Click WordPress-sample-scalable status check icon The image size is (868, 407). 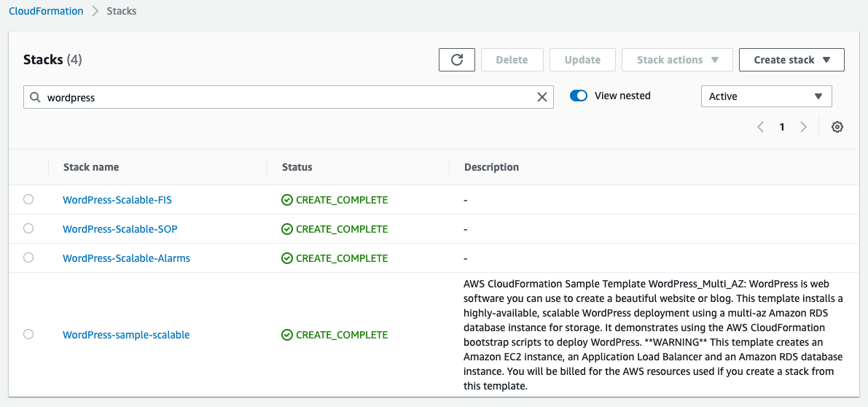[x=286, y=335]
